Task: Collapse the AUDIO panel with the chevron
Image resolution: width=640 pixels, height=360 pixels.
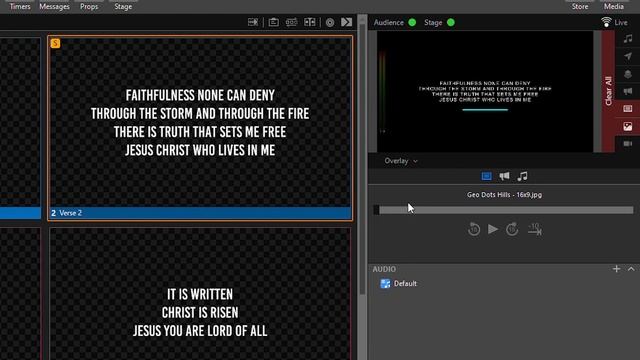Action: (631, 269)
